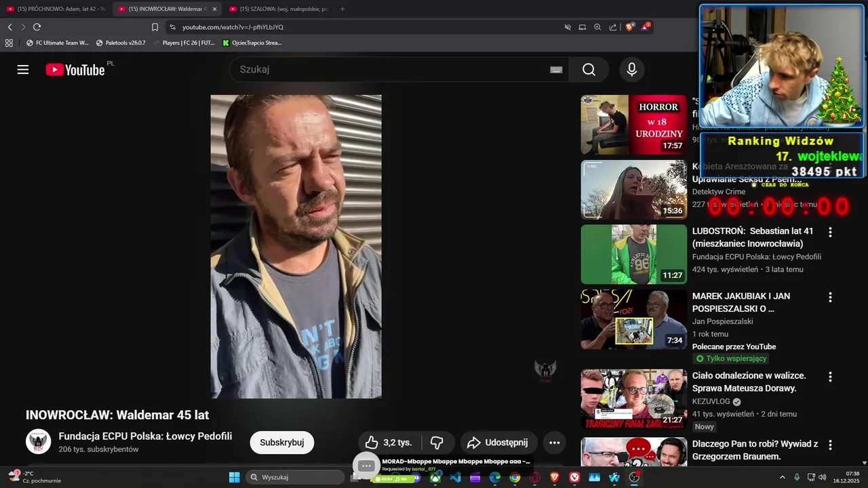Open OjciecTrapcio Strea... bookmark
The width and height of the screenshot is (868, 488).
click(x=252, y=43)
